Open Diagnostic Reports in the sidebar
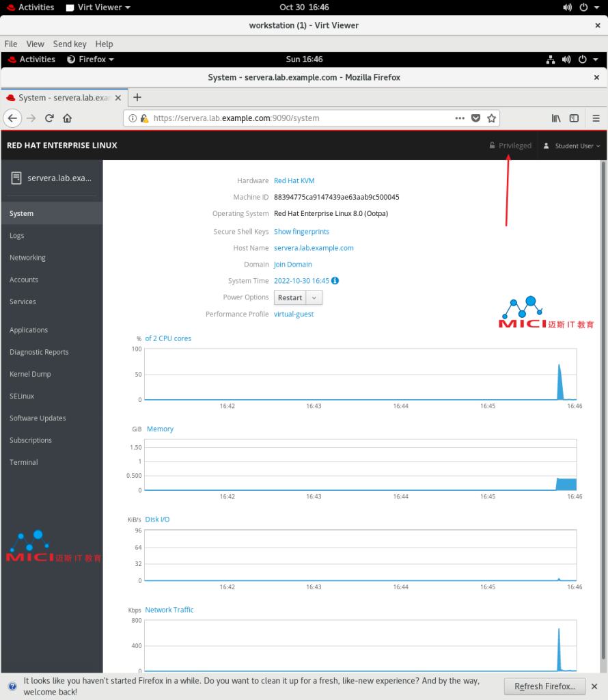This screenshot has width=608, height=700. (52, 352)
